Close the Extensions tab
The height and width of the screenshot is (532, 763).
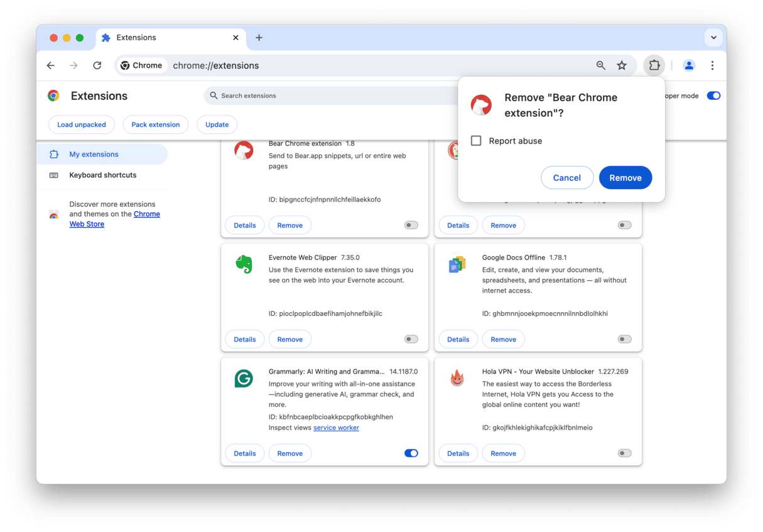tap(235, 38)
